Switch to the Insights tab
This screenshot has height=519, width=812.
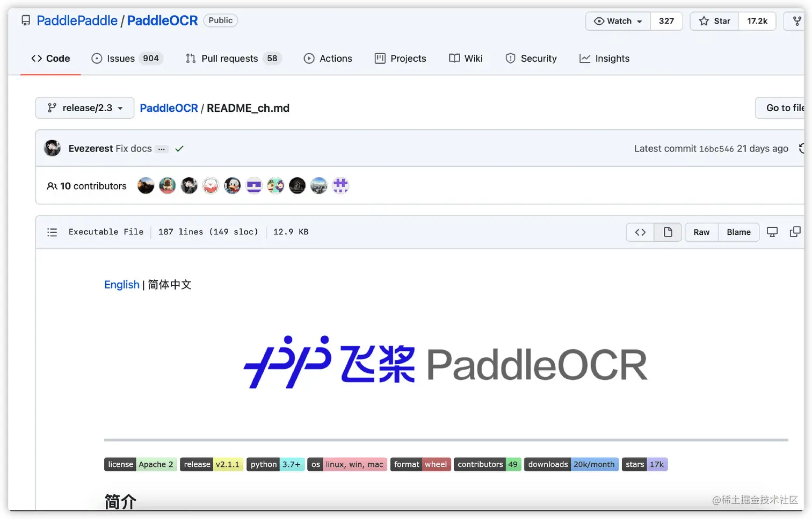[604, 59]
